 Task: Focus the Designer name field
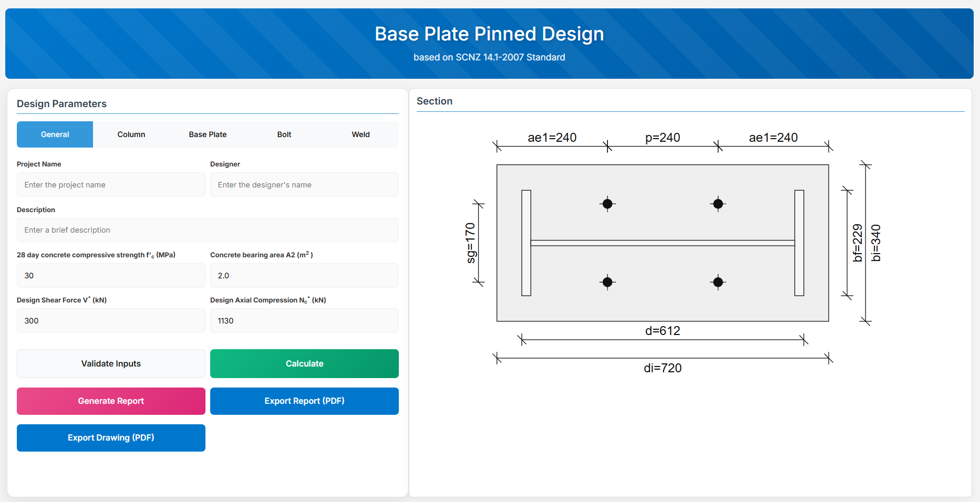tap(304, 185)
